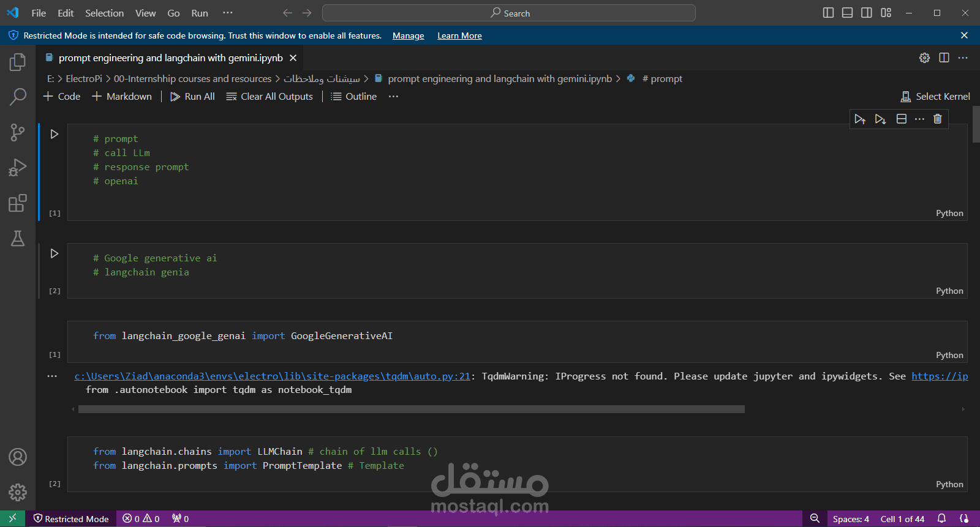Image resolution: width=980 pixels, height=527 pixels.
Task: Toggle primary side bar layout
Action: (828, 13)
